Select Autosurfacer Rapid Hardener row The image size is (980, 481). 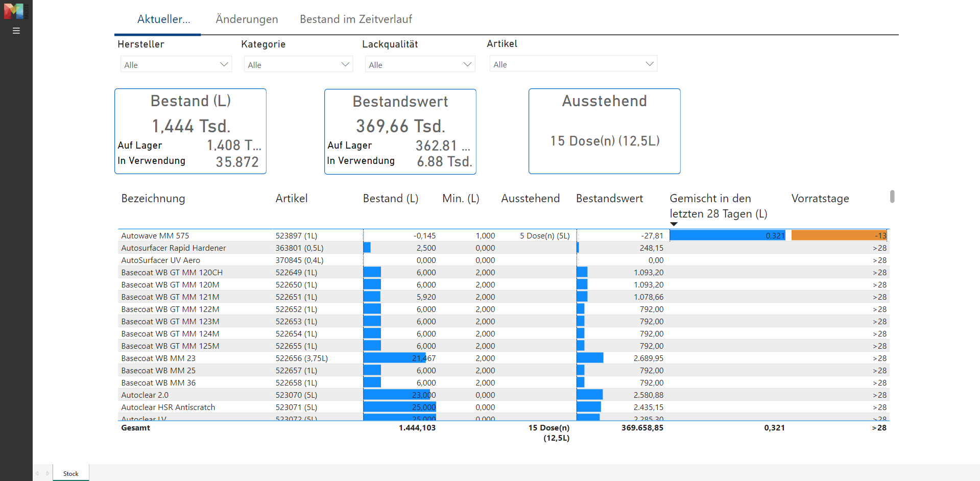tap(504, 248)
